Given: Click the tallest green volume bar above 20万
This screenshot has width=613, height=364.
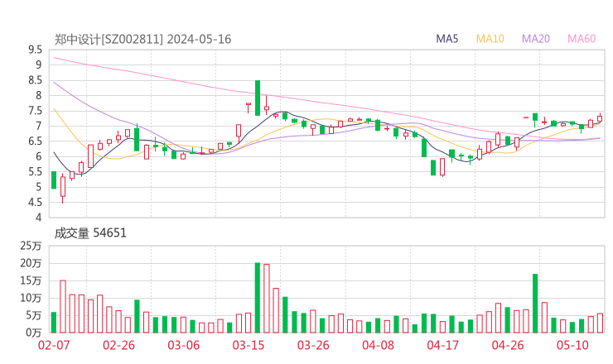Looking at the screenshot, I should pyautogui.click(x=258, y=298).
